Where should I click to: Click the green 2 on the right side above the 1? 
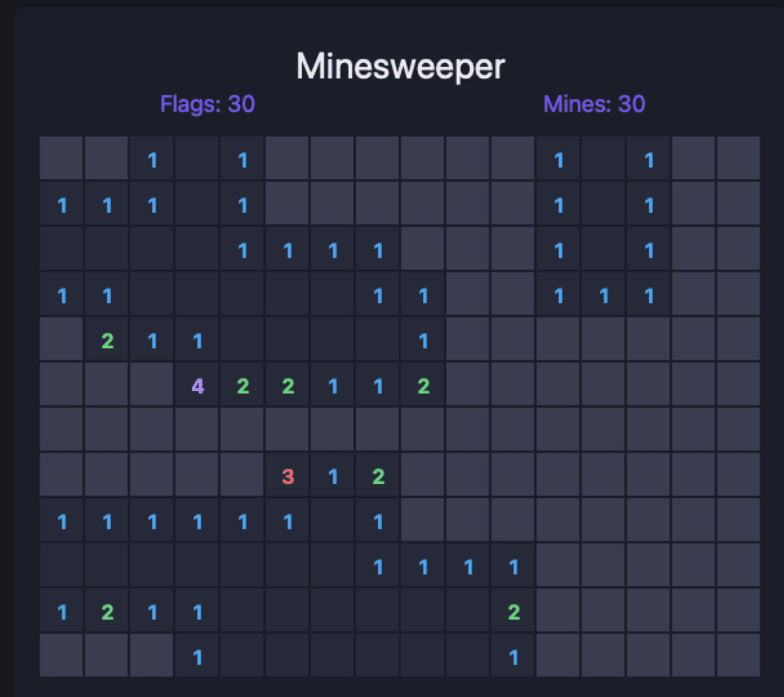513,612
